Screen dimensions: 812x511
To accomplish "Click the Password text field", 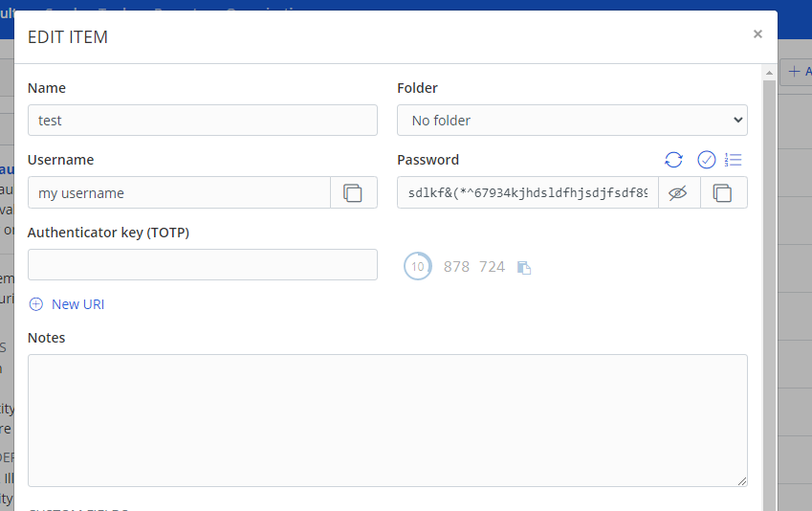I will pyautogui.click(x=528, y=192).
